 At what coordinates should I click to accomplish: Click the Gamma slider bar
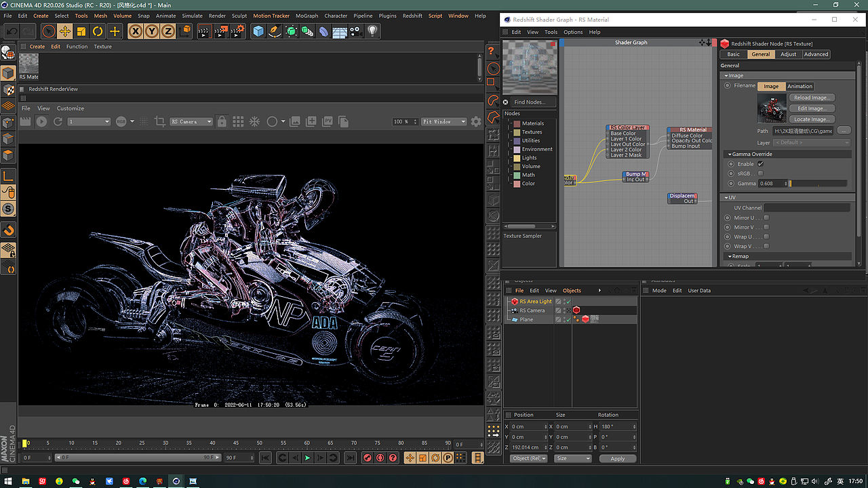click(817, 184)
